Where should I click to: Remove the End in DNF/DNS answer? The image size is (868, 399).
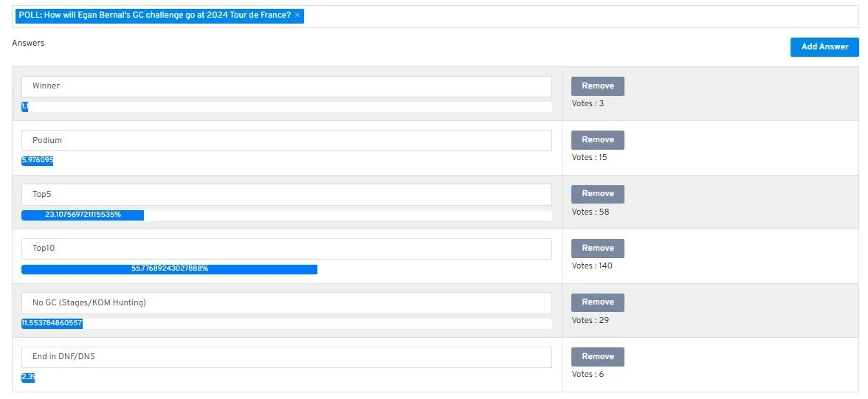click(597, 357)
